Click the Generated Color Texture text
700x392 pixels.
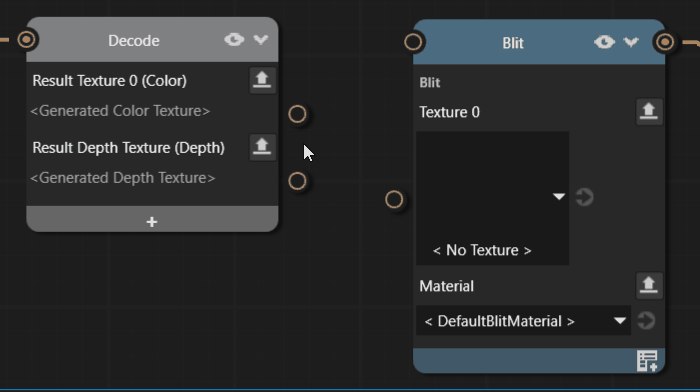pyautogui.click(x=120, y=111)
